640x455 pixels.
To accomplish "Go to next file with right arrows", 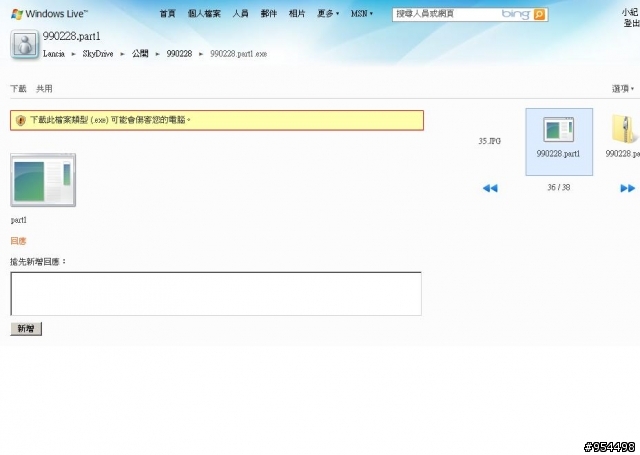I will point(627,188).
